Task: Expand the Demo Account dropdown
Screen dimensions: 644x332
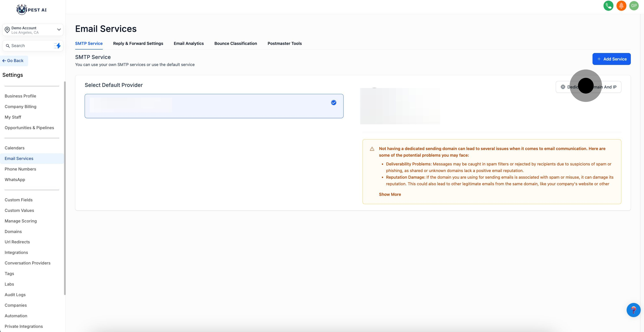Action: tap(59, 29)
